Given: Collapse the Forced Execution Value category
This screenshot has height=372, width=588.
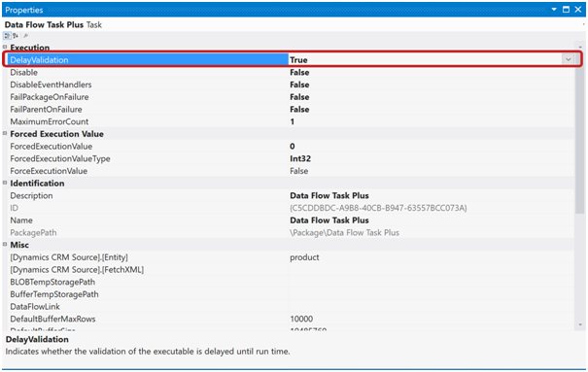Looking at the screenshot, I should [5, 133].
